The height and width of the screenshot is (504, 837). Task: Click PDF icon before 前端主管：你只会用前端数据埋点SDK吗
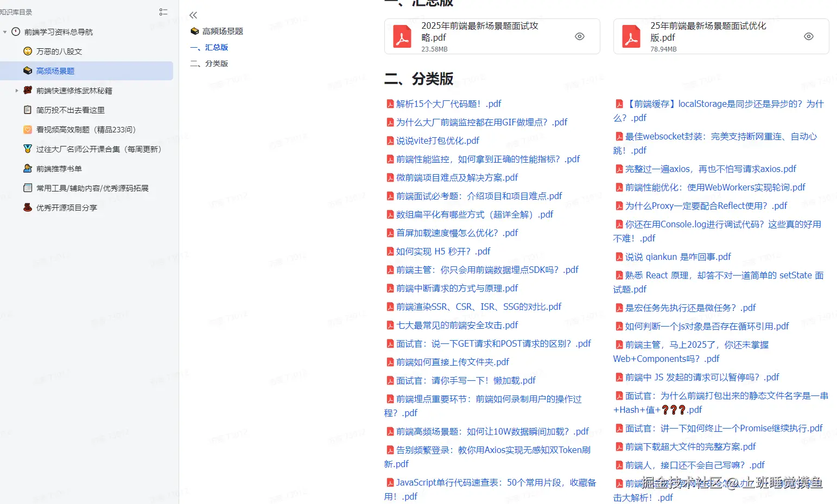[x=390, y=270]
